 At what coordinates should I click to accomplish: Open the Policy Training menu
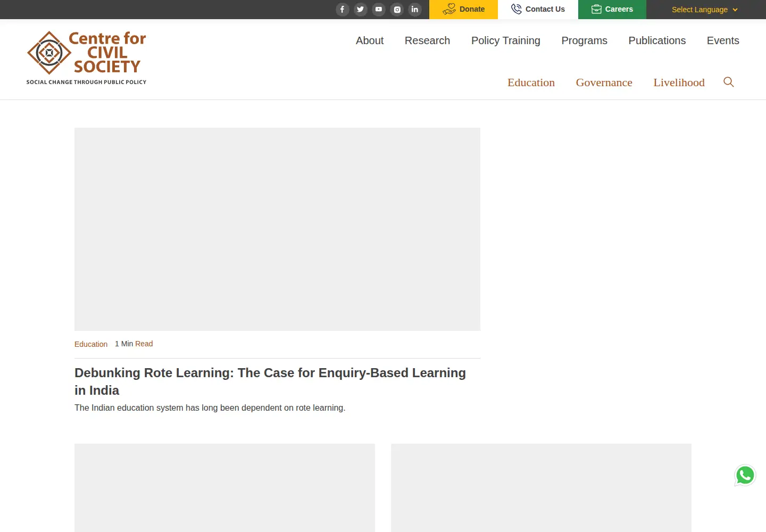click(x=506, y=40)
